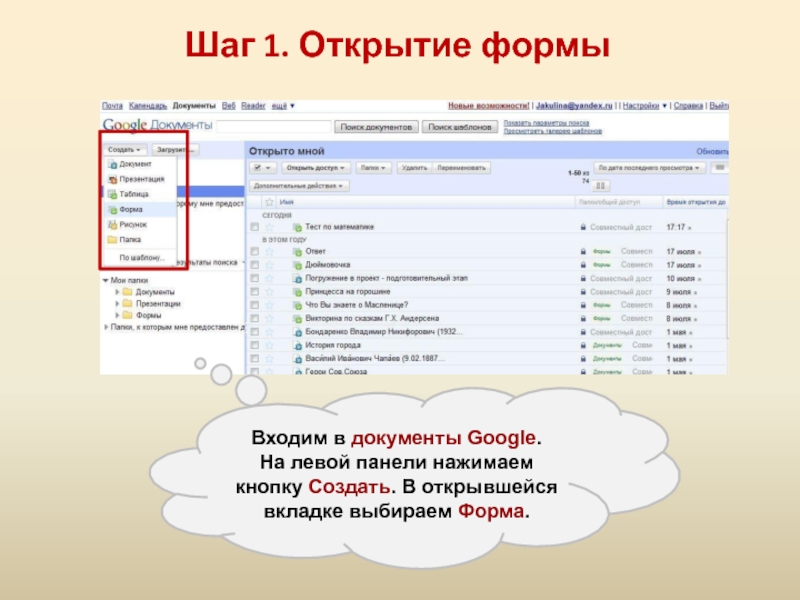Viewport: 800px width, 600px height.
Task: Tick the checkbox for Дюймовочка
Action: click(255, 265)
